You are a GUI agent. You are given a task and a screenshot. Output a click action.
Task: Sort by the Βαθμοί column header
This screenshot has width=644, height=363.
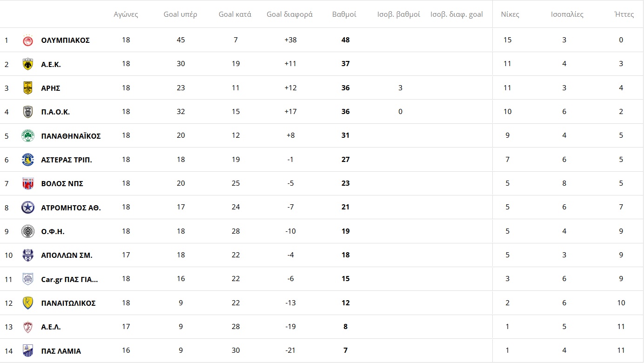(x=344, y=14)
